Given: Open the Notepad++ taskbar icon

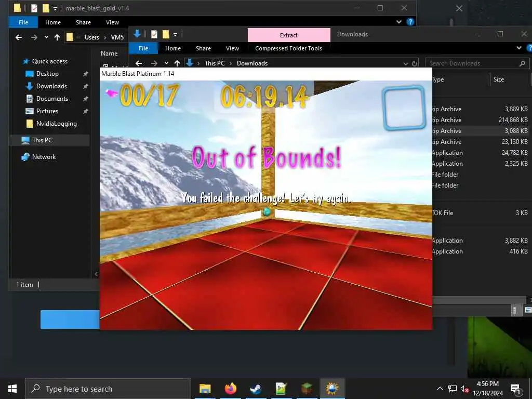Looking at the screenshot, I should point(281,389).
